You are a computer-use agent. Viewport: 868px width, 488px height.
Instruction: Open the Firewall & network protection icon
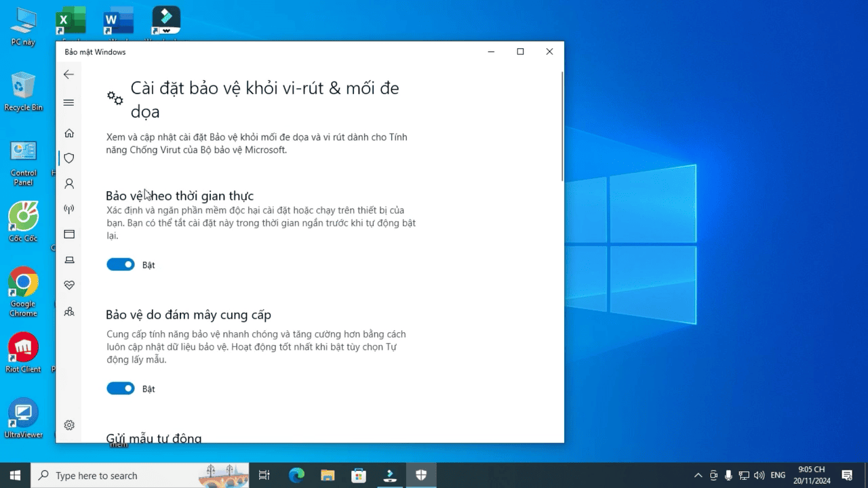click(x=68, y=209)
